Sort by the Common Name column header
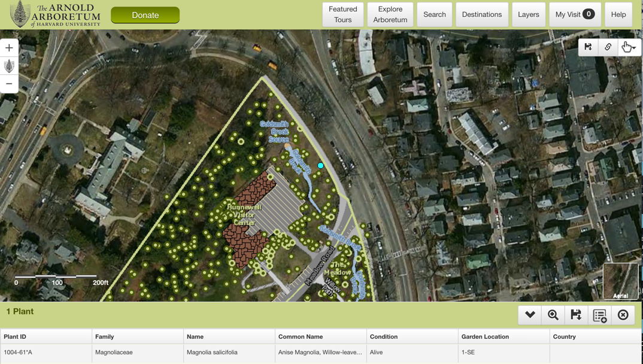Viewport: 643px width, 364px height. 321,336
